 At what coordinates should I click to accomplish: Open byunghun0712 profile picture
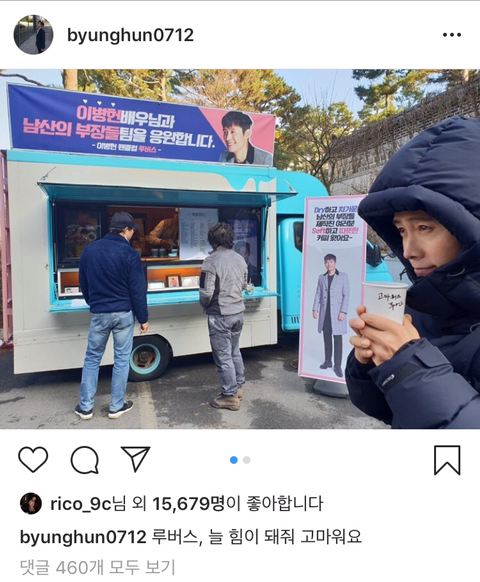[x=33, y=35]
